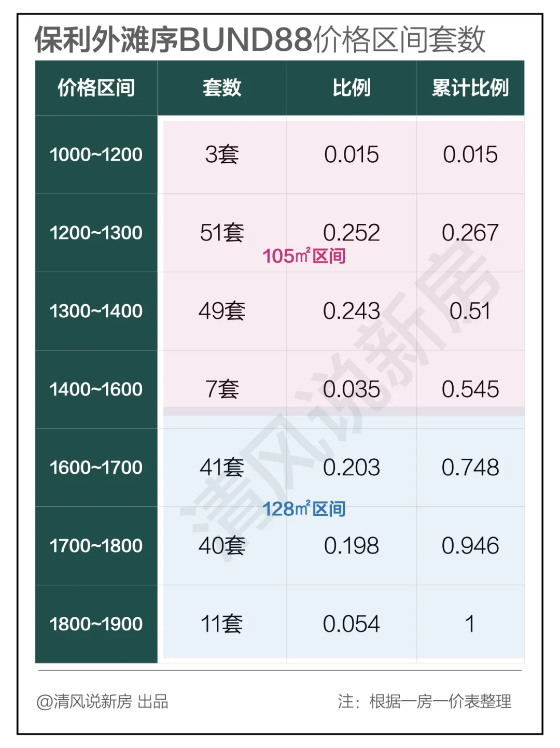
Task: Select the 套数 column header
Action: [222, 88]
